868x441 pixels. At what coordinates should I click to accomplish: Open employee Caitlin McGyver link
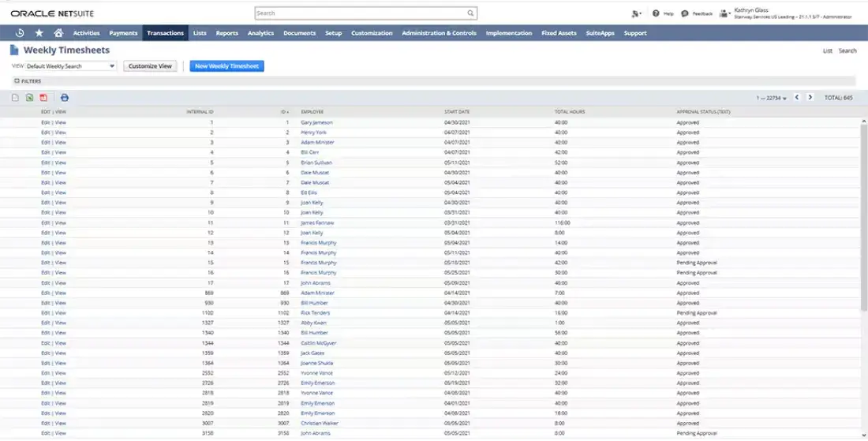(x=318, y=343)
